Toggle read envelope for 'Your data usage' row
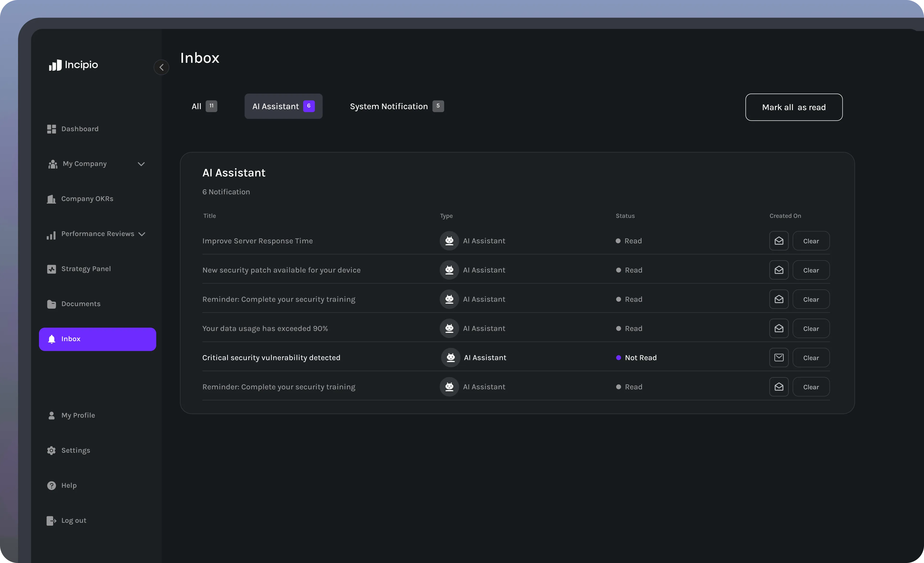 pyautogui.click(x=779, y=329)
